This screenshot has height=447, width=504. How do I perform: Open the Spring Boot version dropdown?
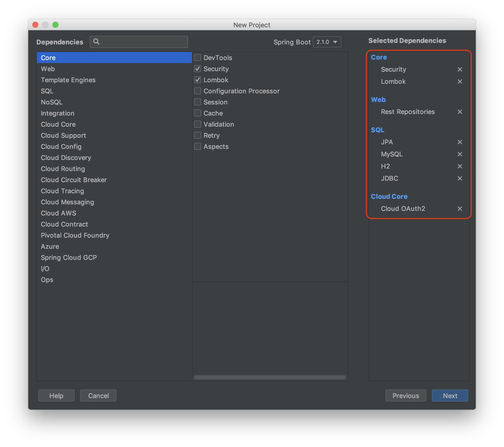(x=327, y=42)
